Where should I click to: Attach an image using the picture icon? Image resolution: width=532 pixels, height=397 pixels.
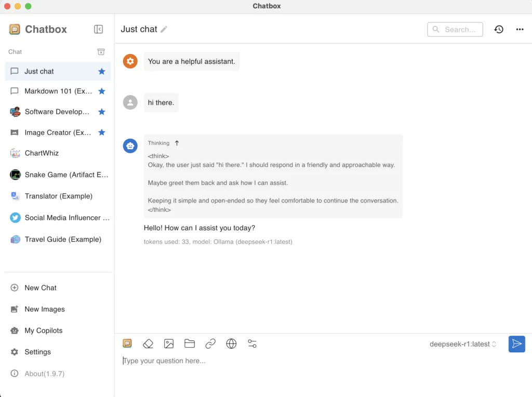coord(169,343)
